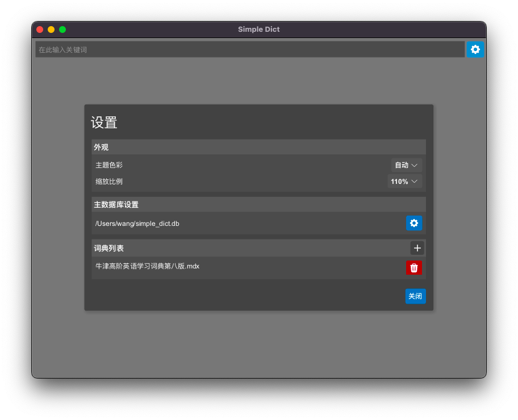Click the 牛津高阶英语学习词典第八版.mdx entry
Image resolution: width=518 pixels, height=420 pixels.
(x=147, y=266)
